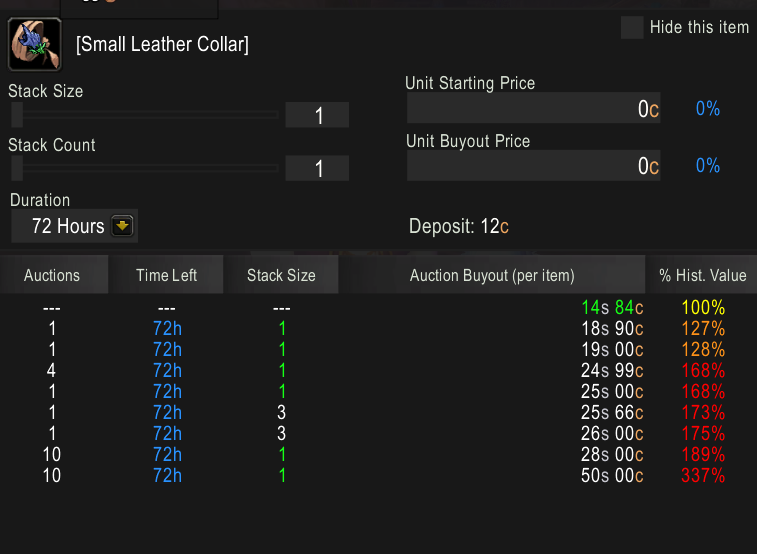The height and width of the screenshot is (554, 757).
Task: Click the Stack Size number field
Action: pos(317,115)
